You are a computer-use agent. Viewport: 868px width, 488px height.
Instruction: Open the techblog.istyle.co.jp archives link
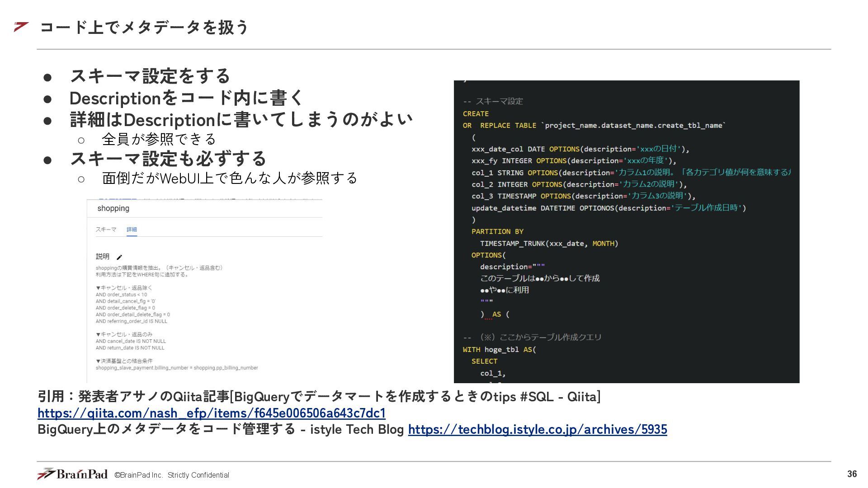tap(537, 429)
